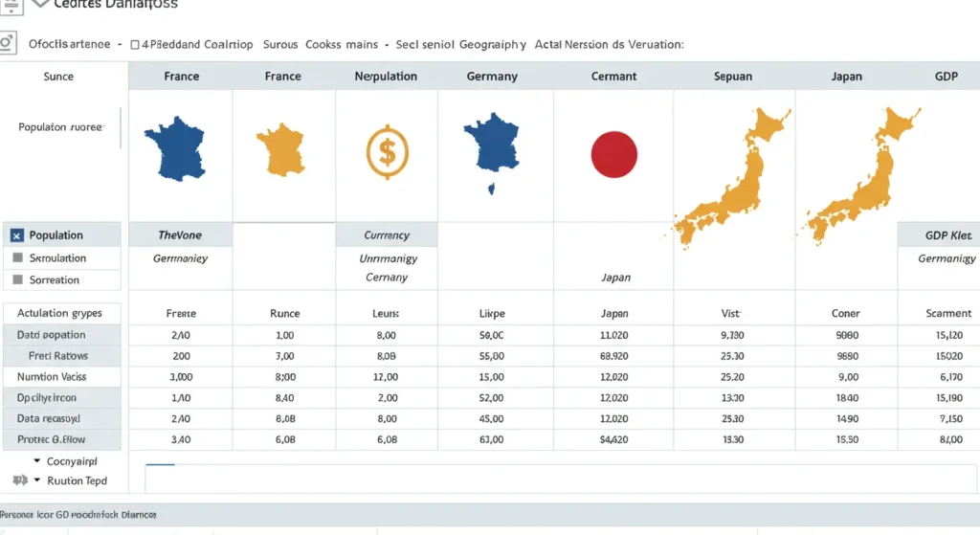Select the red circle Japan flag icon
This screenshot has width=980, height=535.
point(614,154)
